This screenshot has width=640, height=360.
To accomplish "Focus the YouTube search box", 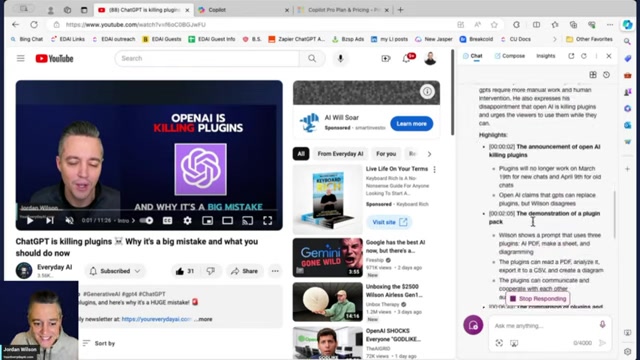I will (x=206, y=58).
